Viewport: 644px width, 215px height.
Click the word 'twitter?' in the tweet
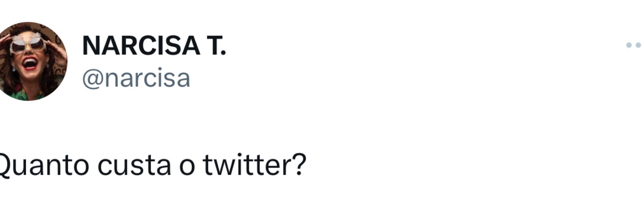click(x=255, y=164)
